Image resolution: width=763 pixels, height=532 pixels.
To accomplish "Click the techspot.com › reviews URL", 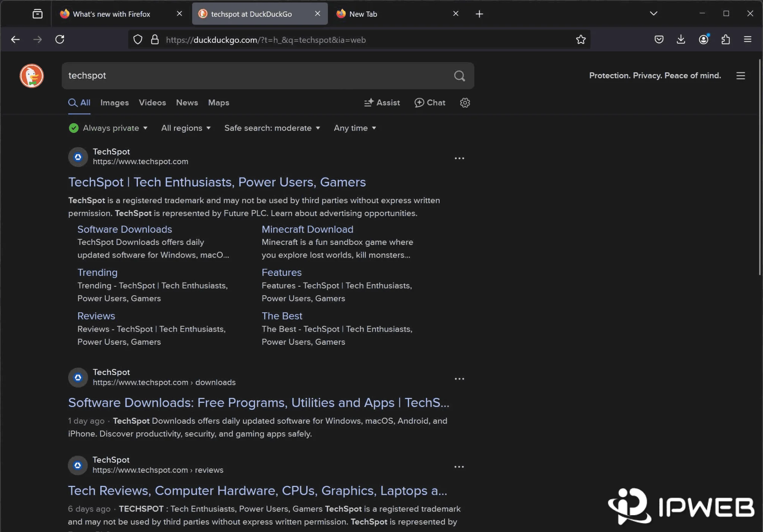I will tap(158, 470).
